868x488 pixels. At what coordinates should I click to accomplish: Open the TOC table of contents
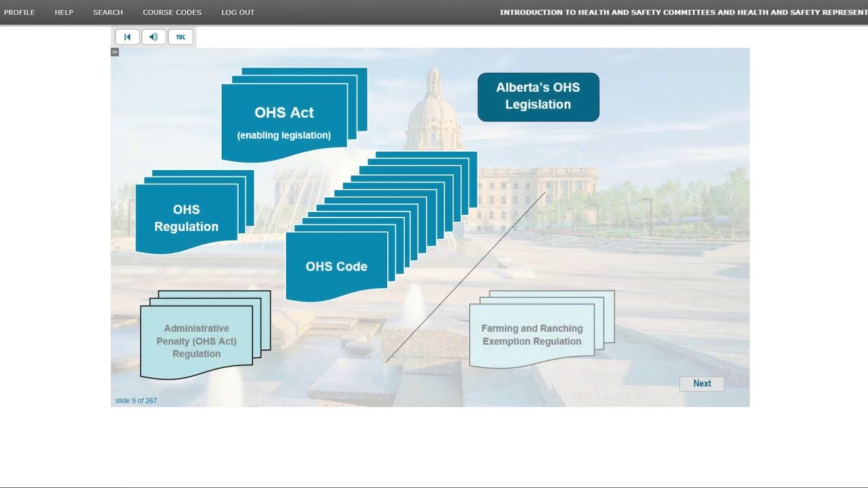coord(180,37)
